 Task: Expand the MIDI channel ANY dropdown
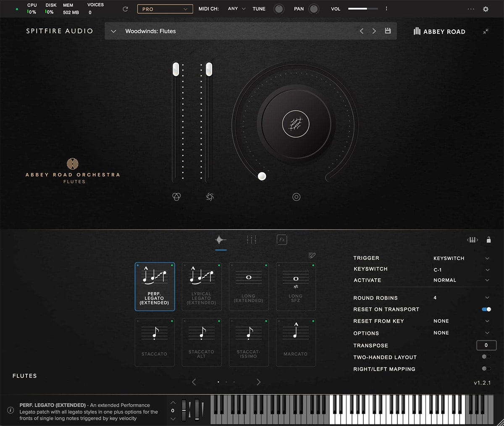[x=237, y=9]
